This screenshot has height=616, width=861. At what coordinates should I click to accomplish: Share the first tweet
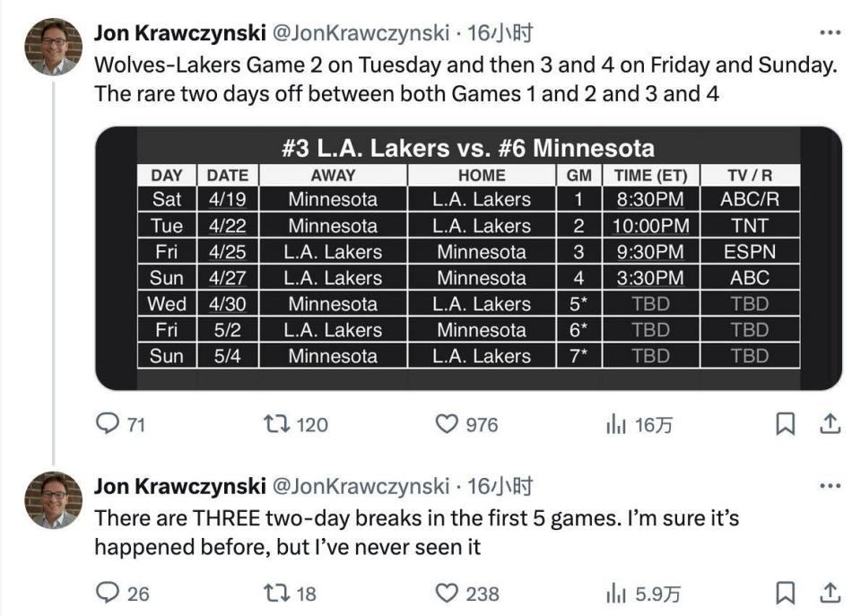click(x=831, y=423)
